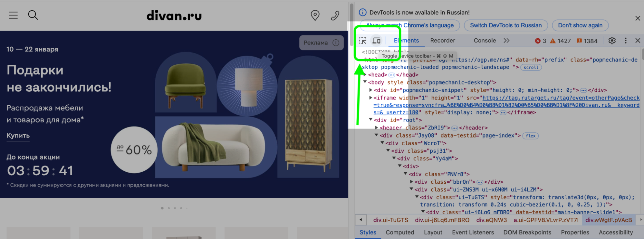Screen dimensions: 644x239
Task: Switch to the Elements tab
Action: [x=406, y=41]
